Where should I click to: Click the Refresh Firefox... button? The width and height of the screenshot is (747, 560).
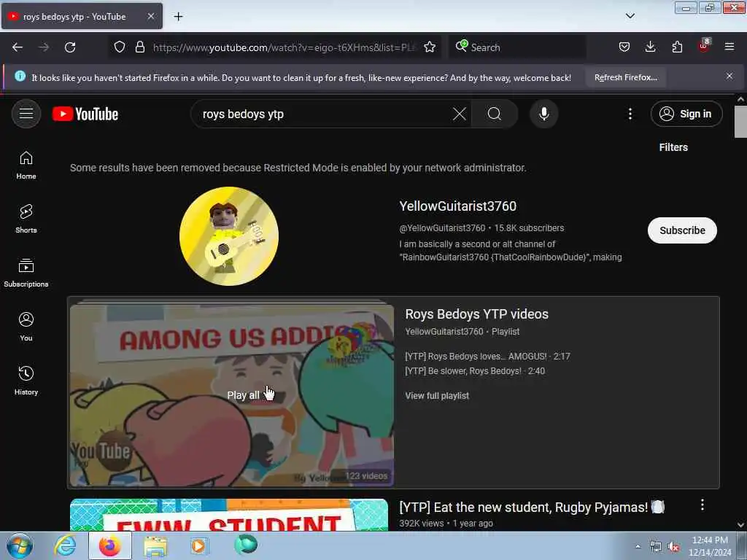[625, 77]
